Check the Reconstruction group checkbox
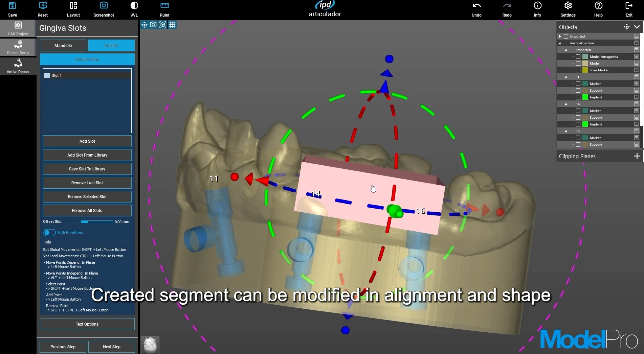The height and width of the screenshot is (354, 644). coord(566,43)
